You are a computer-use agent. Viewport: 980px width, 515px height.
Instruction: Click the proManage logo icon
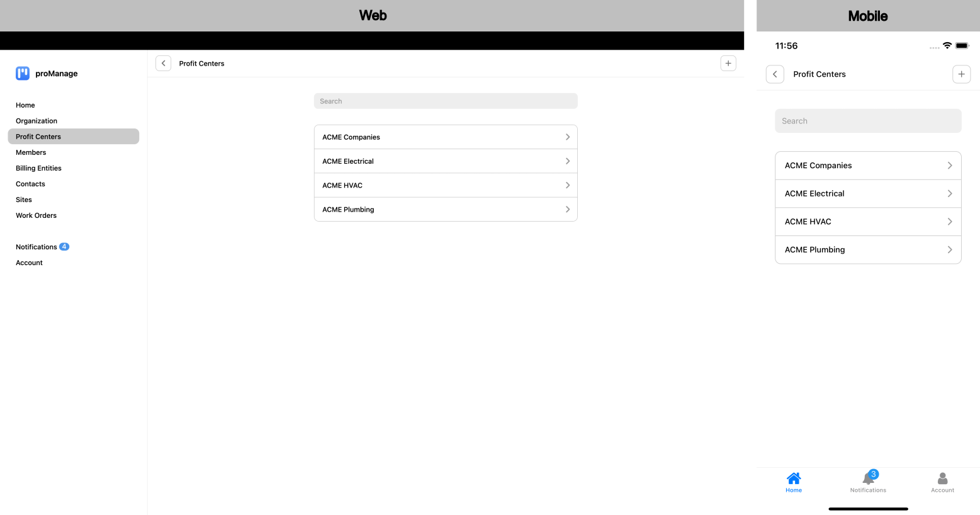23,74
